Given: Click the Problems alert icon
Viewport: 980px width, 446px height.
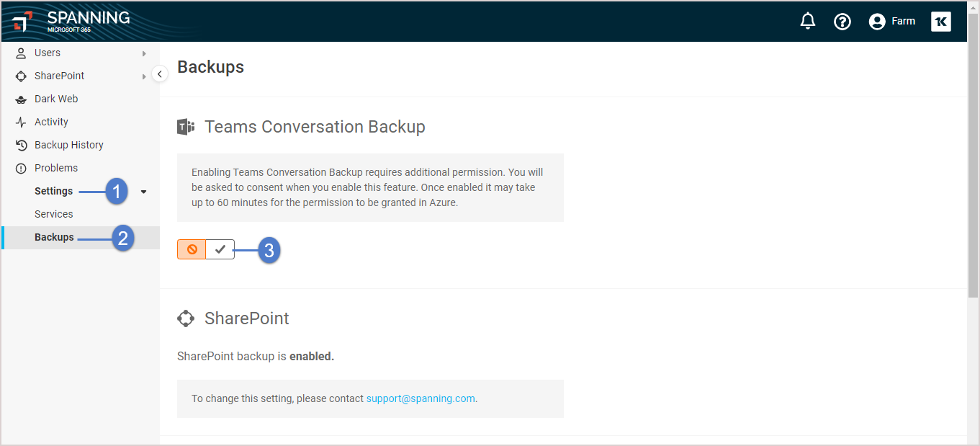Looking at the screenshot, I should [21, 168].
